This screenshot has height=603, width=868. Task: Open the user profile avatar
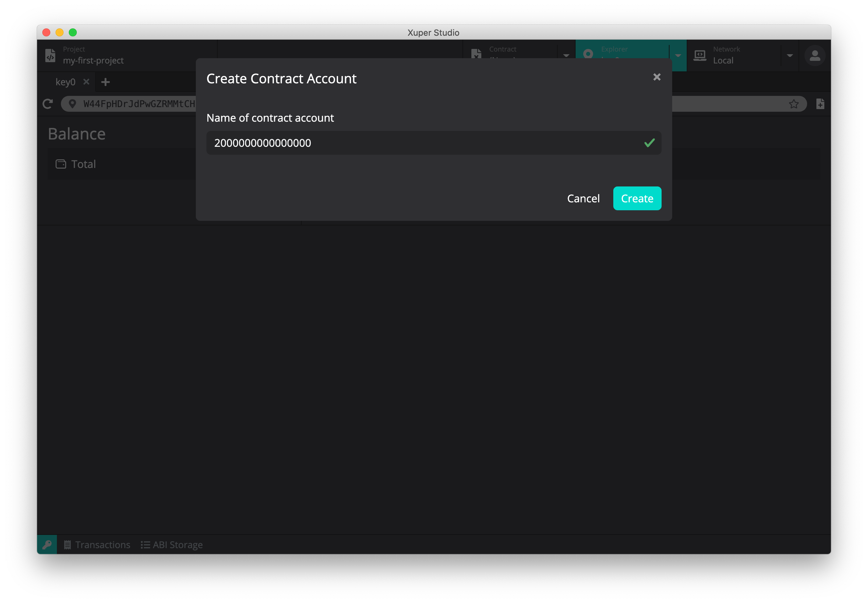click(x=814, y=56)
